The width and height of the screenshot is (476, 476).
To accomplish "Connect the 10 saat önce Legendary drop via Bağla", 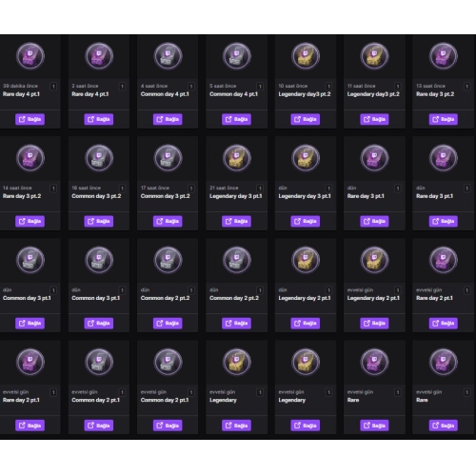I will (x=306, y=119).
